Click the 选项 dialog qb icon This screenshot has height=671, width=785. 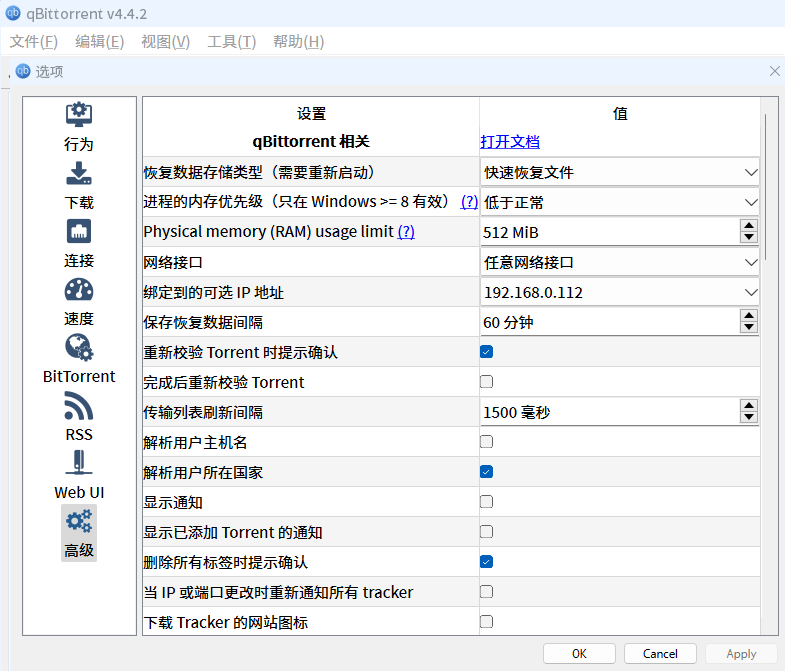click(x=23, y=71)
